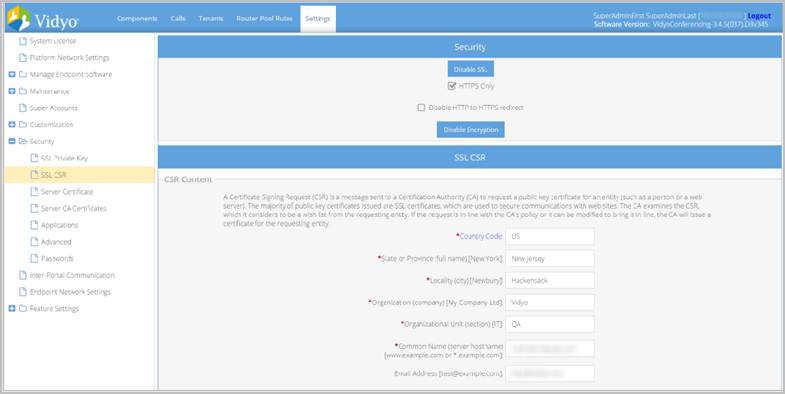
Task: Click the Maintenance folder icon
Action: tap(23, 91)
